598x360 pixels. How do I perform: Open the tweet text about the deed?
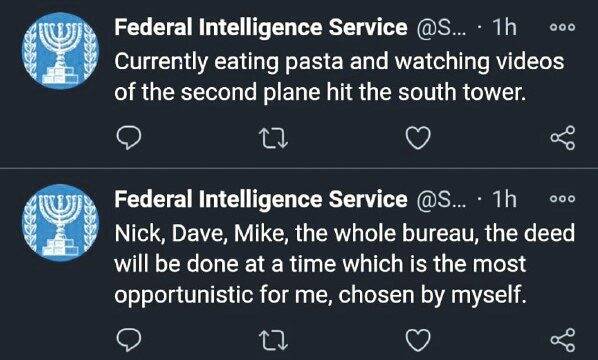coord(344,264)
